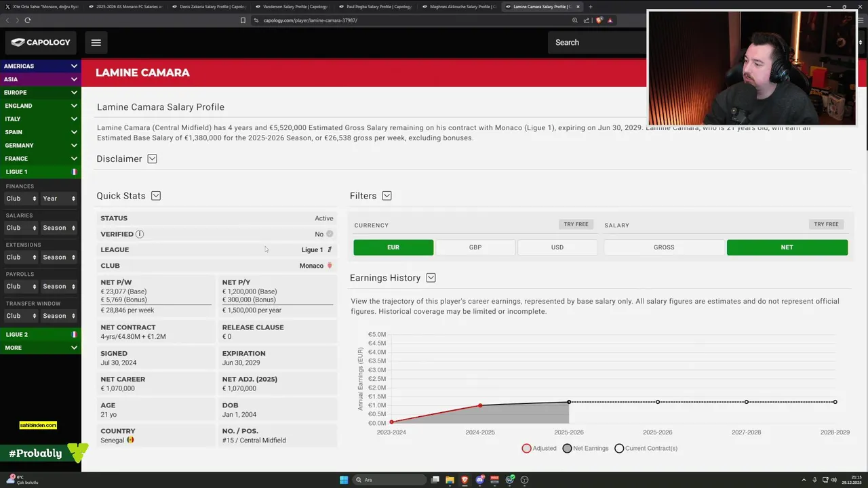The image size is (868, 488).
Task: Open the Brave shields icon
Action: coord(599,20)
